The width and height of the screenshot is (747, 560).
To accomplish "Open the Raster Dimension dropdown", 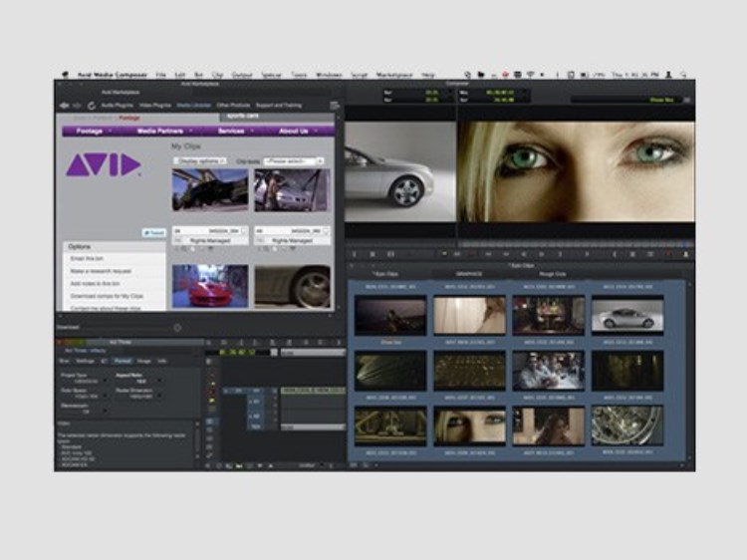I will [139, 396].
